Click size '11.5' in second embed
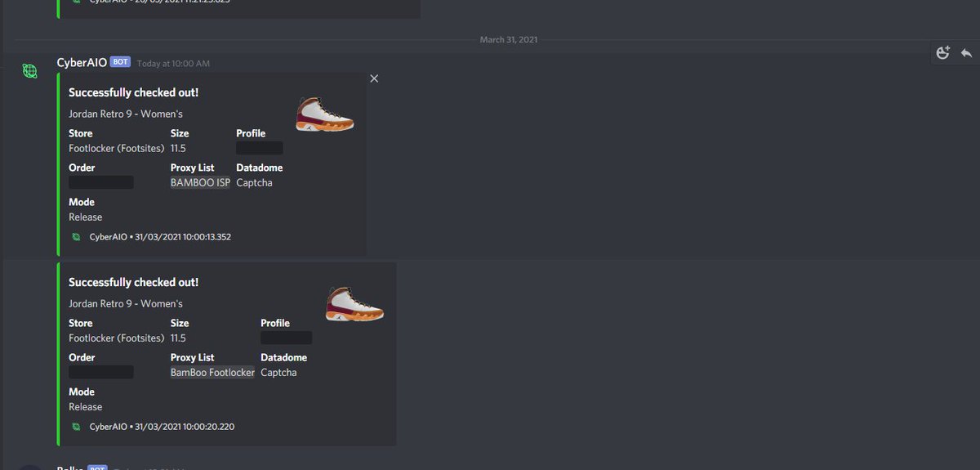 [x=178, y=338]
